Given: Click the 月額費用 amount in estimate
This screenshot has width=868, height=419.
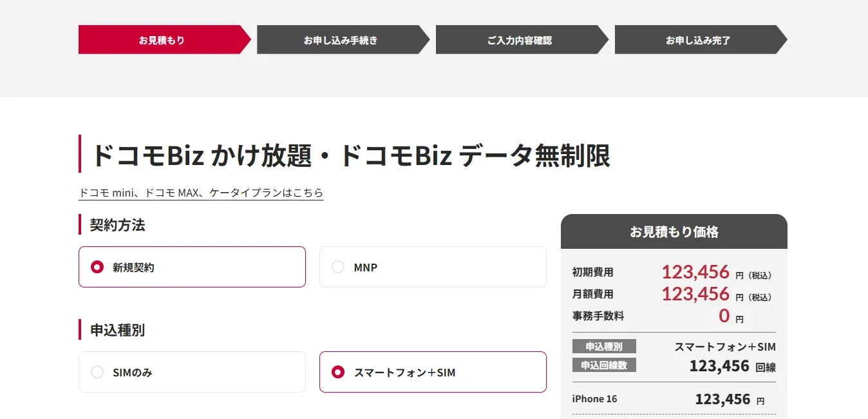Looking at the screenshot, I should pyautogui.click(x=695, y=294).
